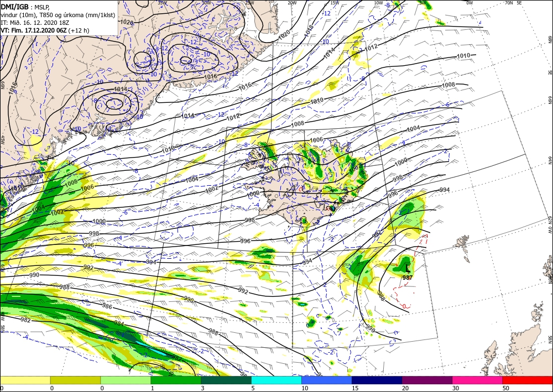The height and width of the screenshot is (392, 553).
Task: Choose the navy legend swatch
Action: (x=377, y=380)
